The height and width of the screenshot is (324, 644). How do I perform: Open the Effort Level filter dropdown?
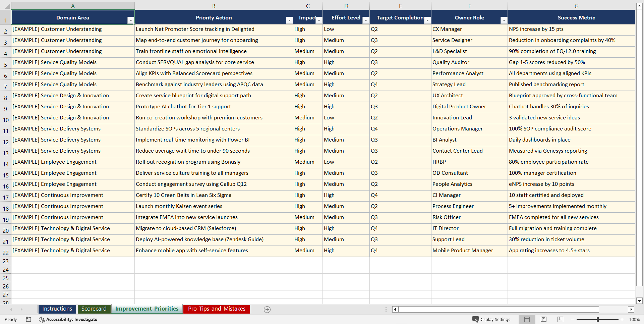pos(365,20)
